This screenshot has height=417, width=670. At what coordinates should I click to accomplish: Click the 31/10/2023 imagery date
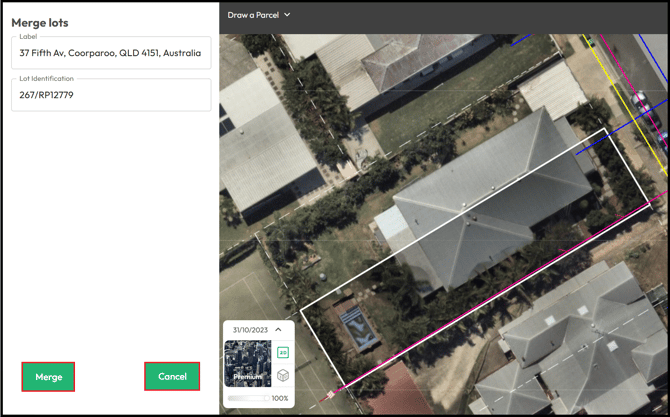(x=250, y=330)
